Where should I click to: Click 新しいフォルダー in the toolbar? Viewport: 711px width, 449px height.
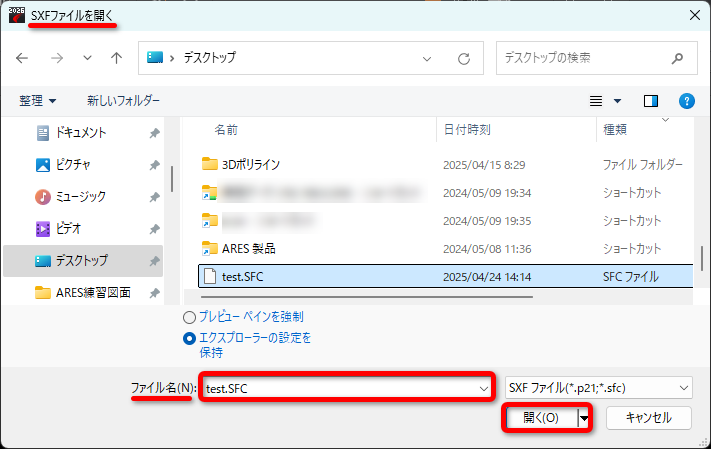pyautogui.click(x=123, y=101)
